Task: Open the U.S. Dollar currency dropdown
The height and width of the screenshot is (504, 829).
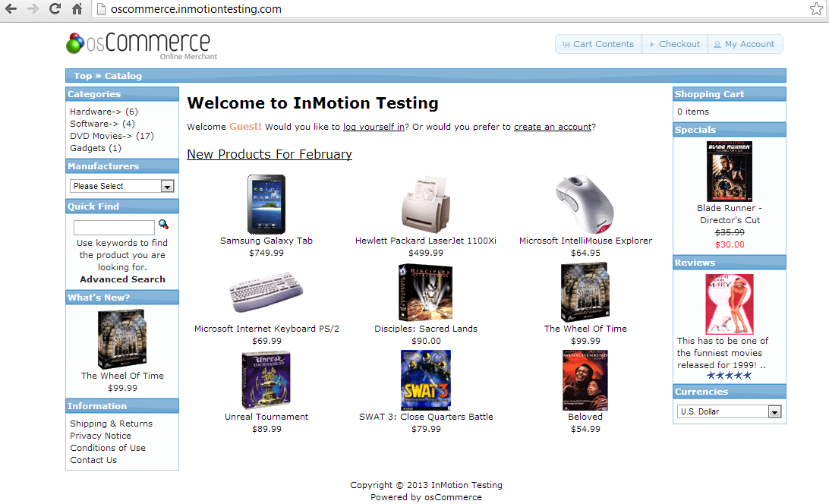Action: pyautogui.click(x=729, y=411)
